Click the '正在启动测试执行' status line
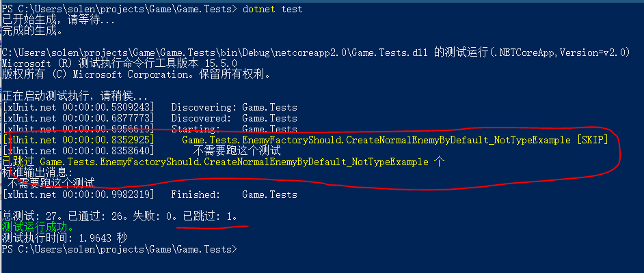This screenshot has width=644, height=273. click(x=75, y=97)
